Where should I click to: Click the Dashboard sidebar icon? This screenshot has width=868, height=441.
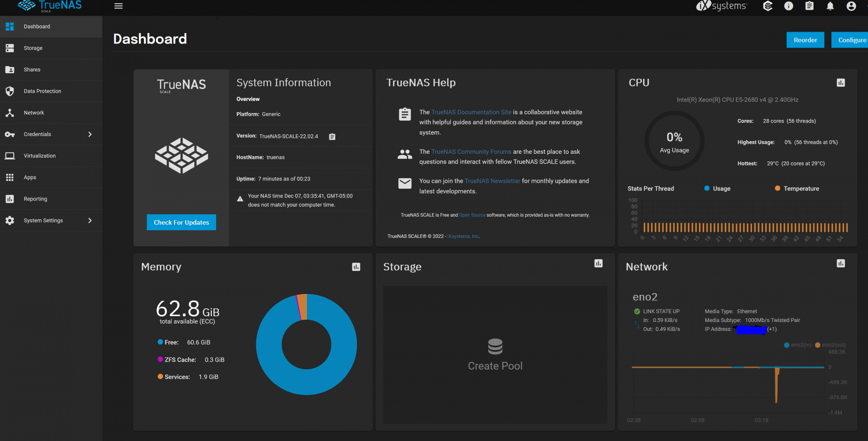pos(9,26)
